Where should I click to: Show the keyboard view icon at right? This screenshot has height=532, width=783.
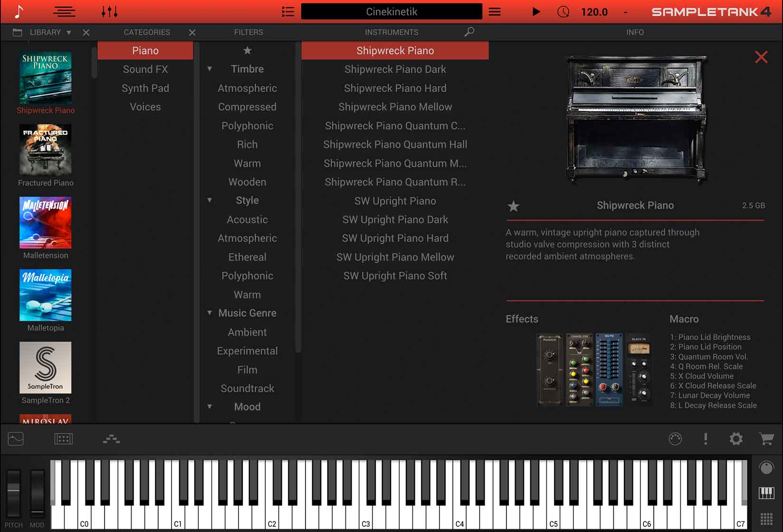pos(766,493)
